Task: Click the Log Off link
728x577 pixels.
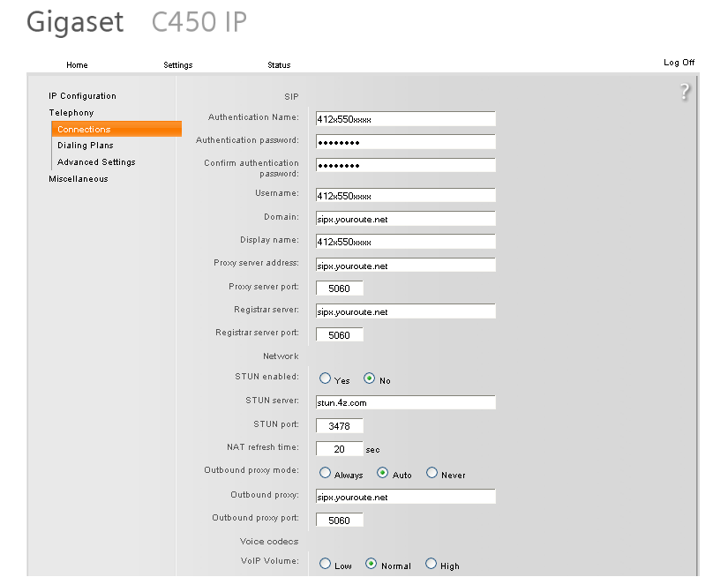Action: [679, 63]
